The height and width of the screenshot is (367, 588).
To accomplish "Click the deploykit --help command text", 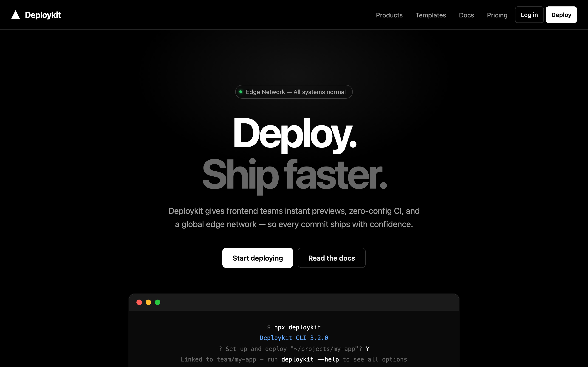I will click(x=310, y=359).
